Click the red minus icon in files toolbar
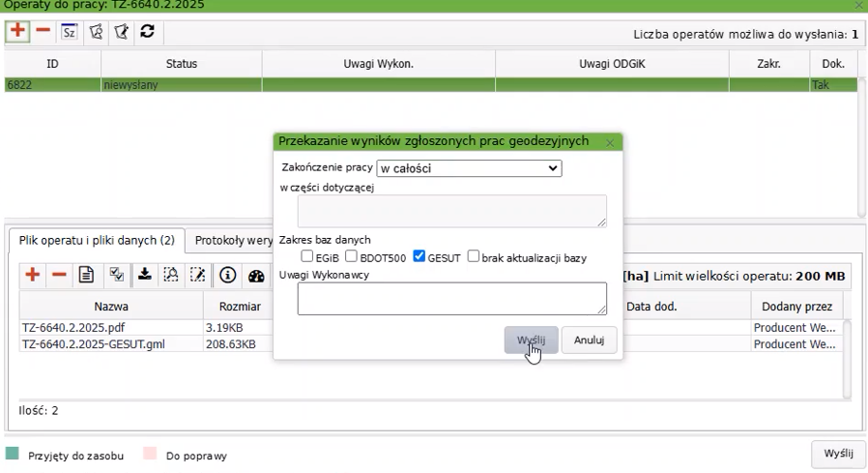Screen dimensions: 868x473 coord(59,276)
